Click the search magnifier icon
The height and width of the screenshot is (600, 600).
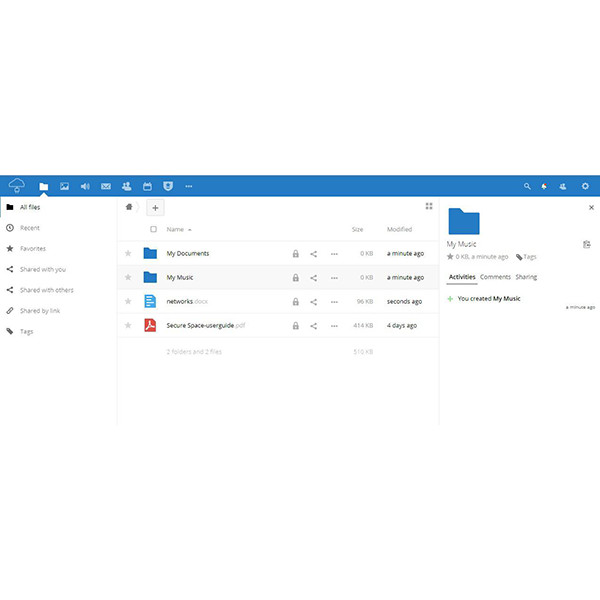pos(528,186)
